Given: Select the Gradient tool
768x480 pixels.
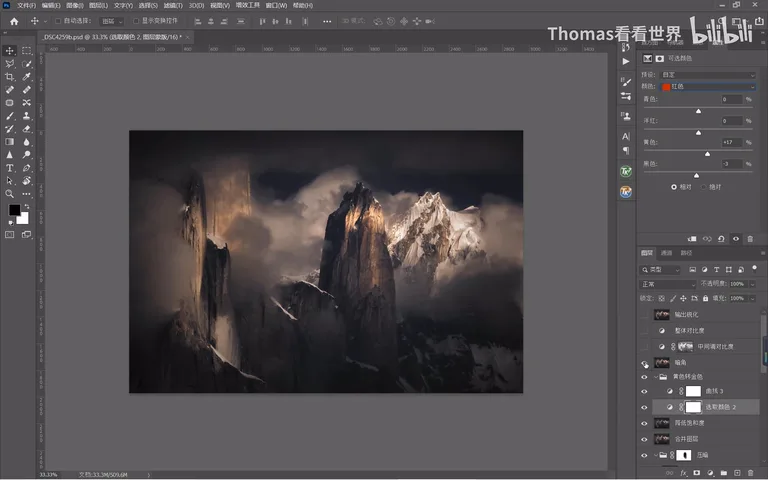Looking at the screenshot, I should [x=9, y=142].
